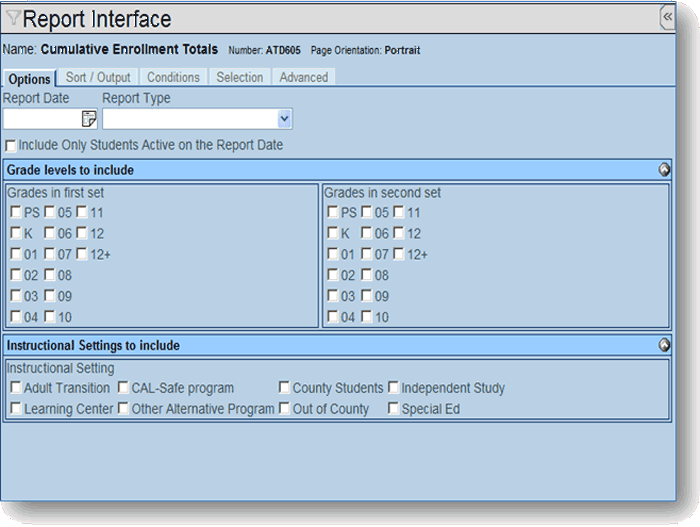Select the Special Ed setting

pos(393,408)
